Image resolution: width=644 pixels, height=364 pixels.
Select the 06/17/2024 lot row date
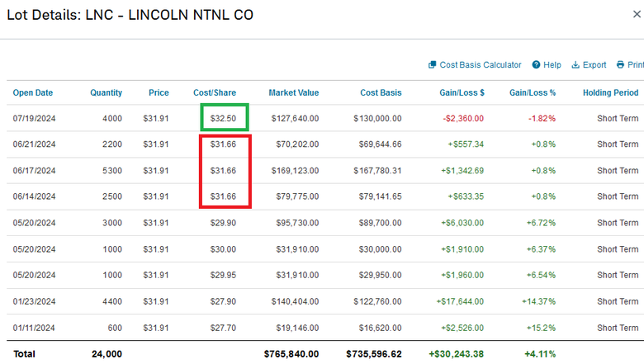(x=34, y=171)
